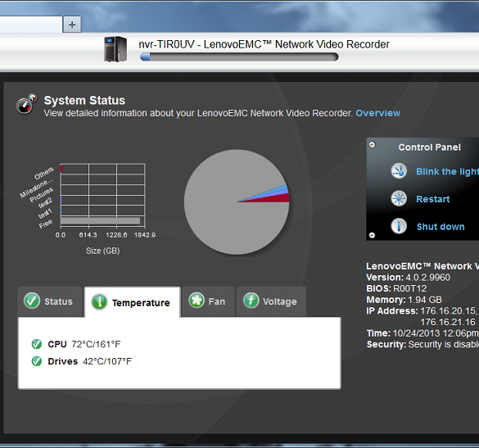Viewport: 479px width, 448px height.
Task: Click the Restart icon
Action: [x=399, y=199]
